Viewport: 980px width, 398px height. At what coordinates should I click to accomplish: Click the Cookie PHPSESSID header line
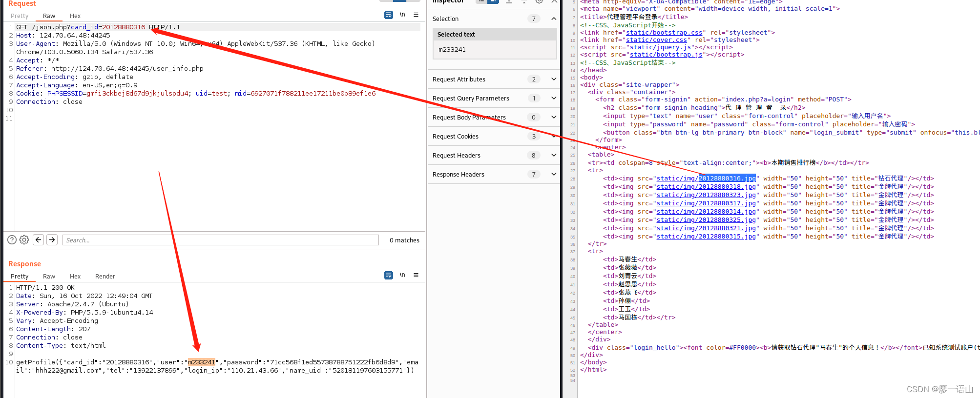196,94
